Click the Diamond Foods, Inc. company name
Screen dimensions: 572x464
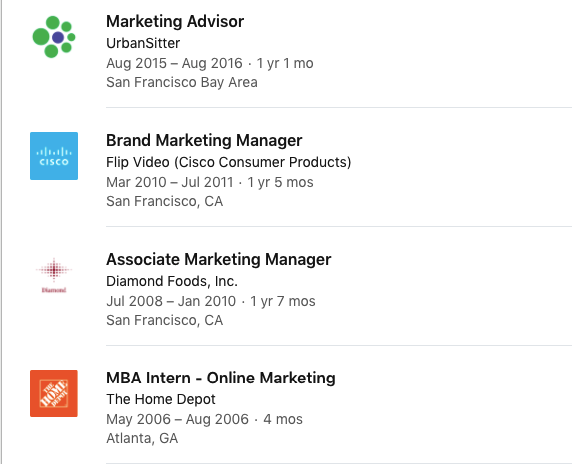[x=172, y=281]
